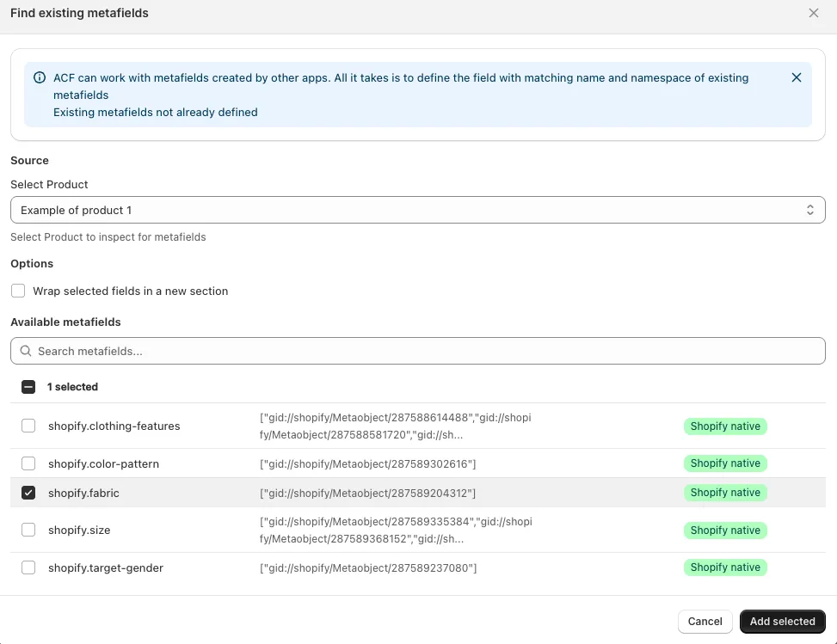The height and width of the screenshot is (644, 837).
Task: Click the clothing-features value starting 287588614488
Action: click(396, 426)
